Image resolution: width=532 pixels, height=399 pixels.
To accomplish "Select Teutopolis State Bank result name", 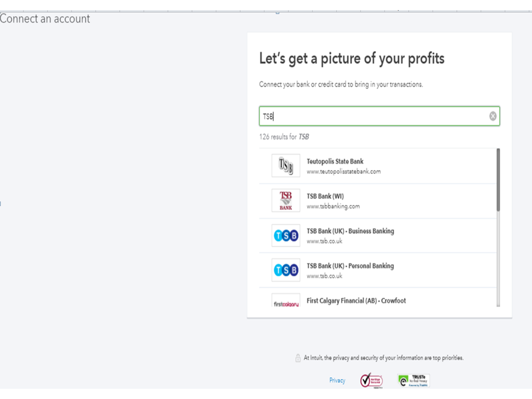I will tap(335, 161).
